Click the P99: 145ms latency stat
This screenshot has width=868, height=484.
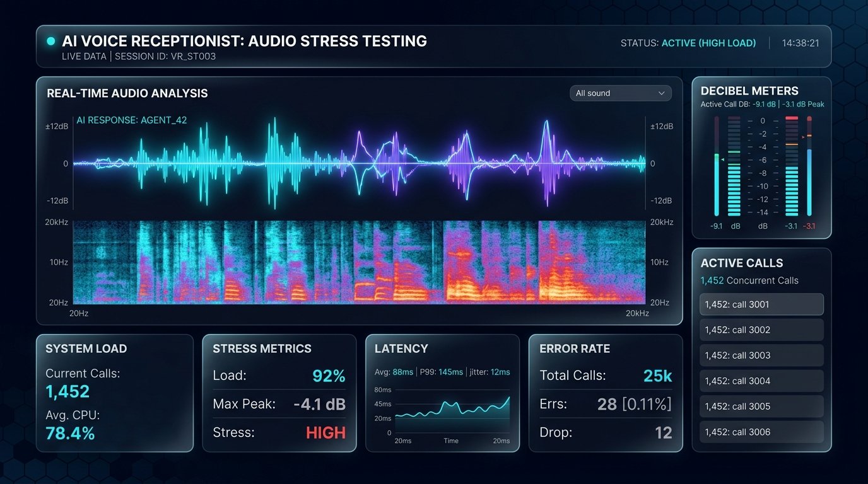point(443,372)
